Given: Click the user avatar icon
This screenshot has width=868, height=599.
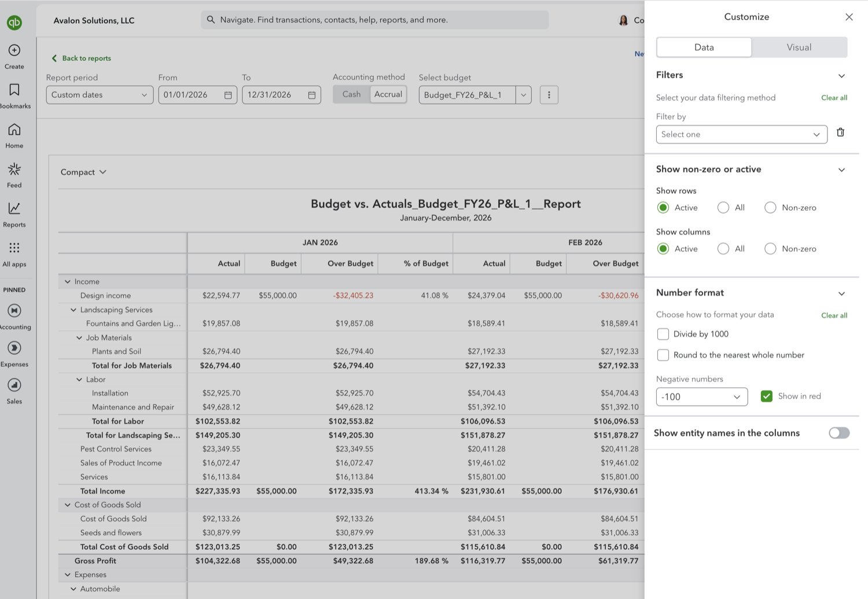Looking at the screenshot, I should point(623,20).
